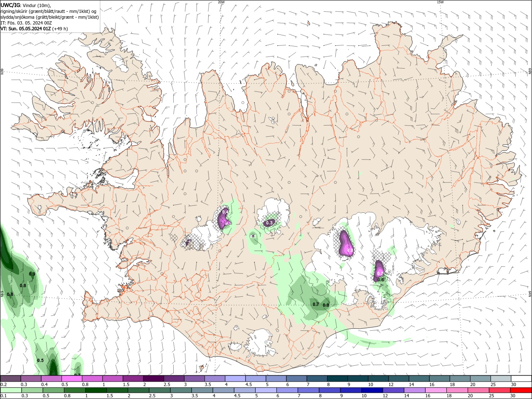Click the 'UWC/IG: Vindur (10m),' title text
Viewport: 532px width, 399px height.
pyautogui.click(x=26, y=5)
